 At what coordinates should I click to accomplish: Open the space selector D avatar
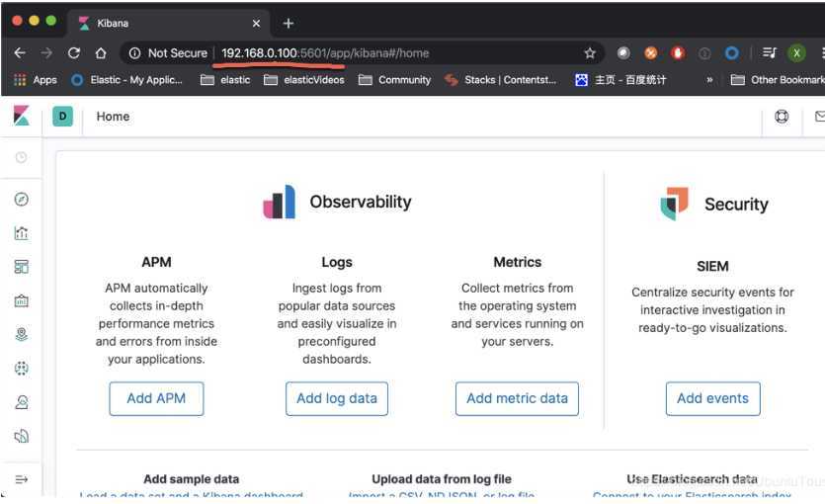pos(62,117)
